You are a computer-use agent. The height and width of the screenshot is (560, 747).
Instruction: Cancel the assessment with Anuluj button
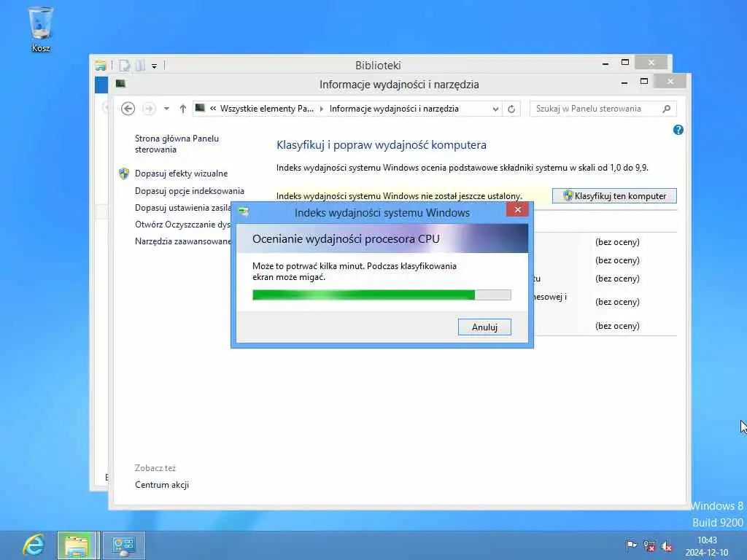click(x=484, y=327)
